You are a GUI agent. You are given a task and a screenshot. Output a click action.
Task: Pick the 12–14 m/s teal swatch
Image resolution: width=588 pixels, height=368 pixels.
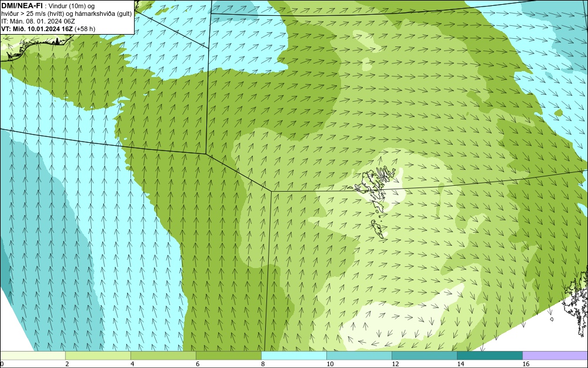(x=424, y=355)
